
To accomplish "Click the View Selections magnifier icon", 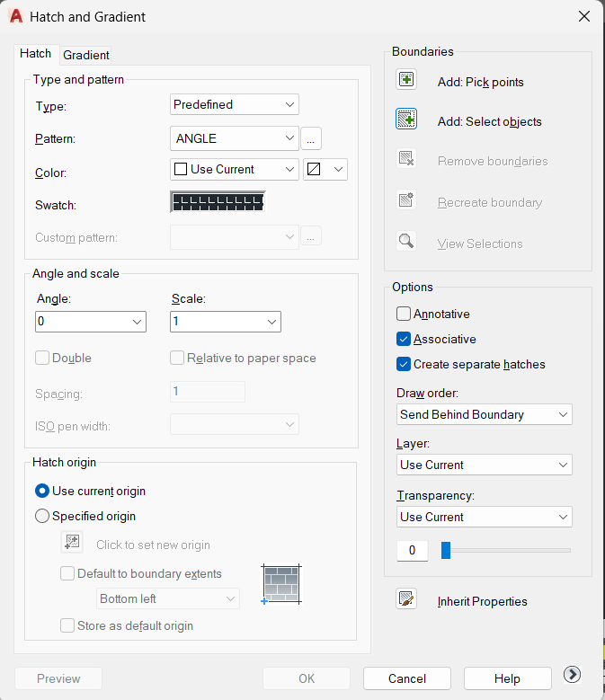I will tap(405, 241).
